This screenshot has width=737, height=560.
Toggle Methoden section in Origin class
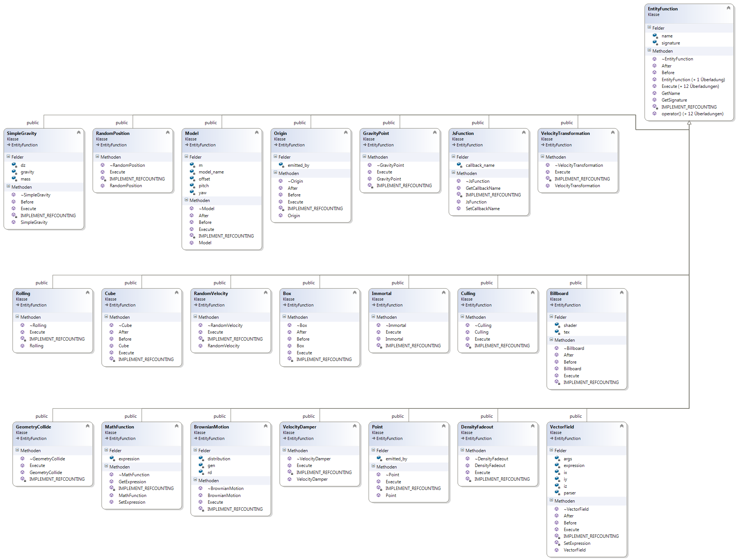point(276,173)
